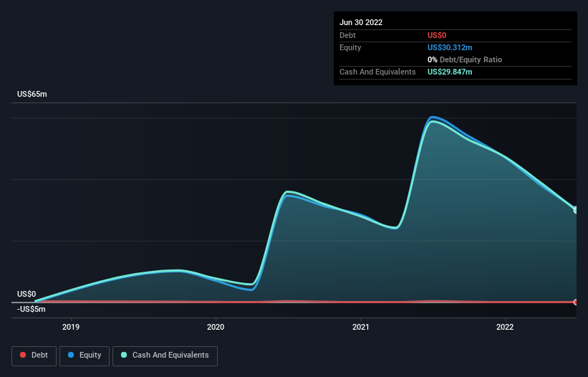This screenshot has width=588, height=377.
Task: Click the red US$0 debt value in tooltip
Action: 437,35
